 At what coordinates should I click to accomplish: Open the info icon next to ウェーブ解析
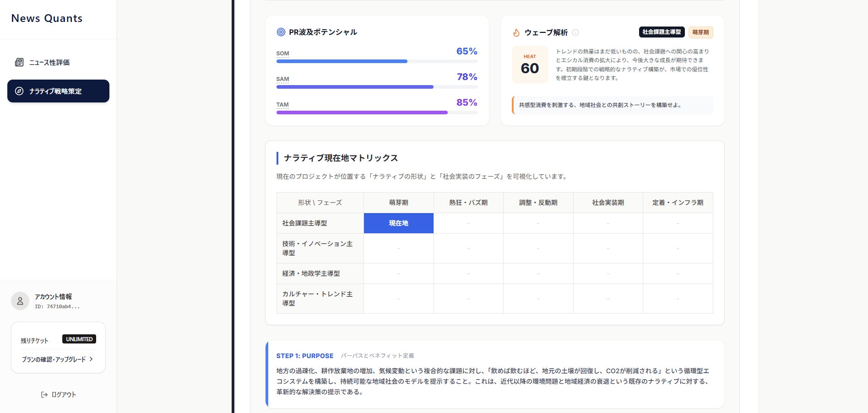(575, 32)
